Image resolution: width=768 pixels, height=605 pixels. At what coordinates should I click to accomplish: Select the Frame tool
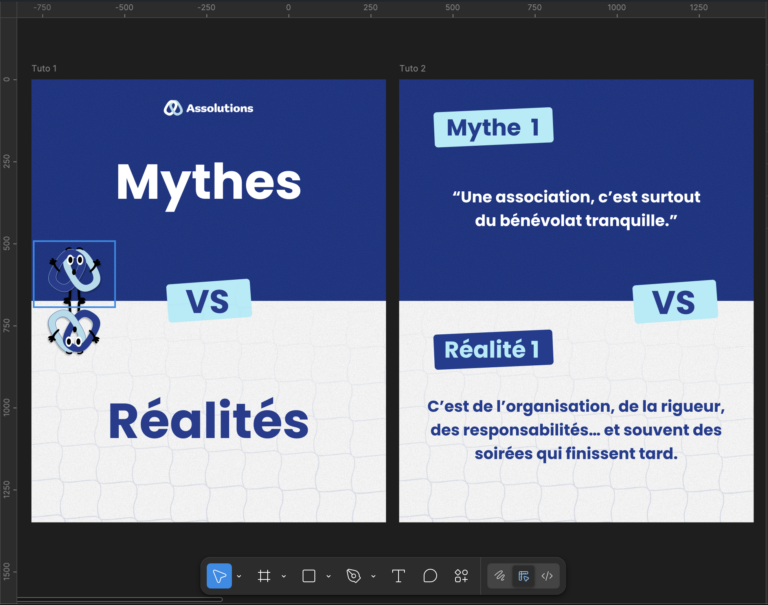[264, 576]
